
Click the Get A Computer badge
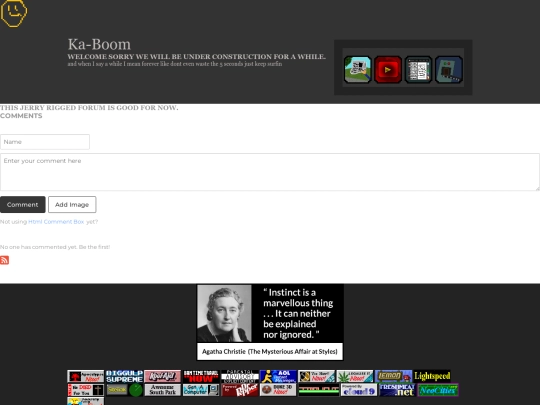pyautogui.click(x=201, y=390)
